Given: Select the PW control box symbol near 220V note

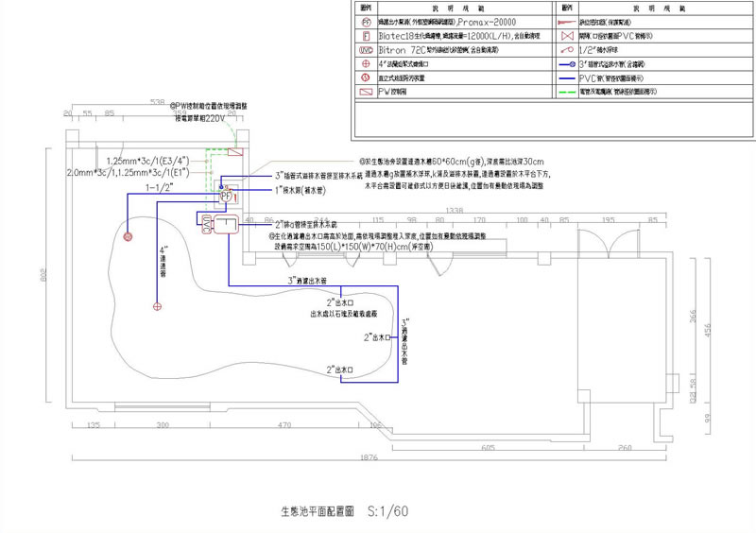Looking at the screenshot, I should click(235, 152).
